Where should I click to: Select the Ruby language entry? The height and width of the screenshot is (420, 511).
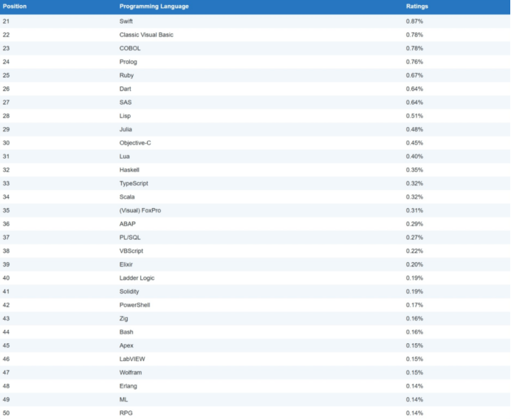click(127, 75)
